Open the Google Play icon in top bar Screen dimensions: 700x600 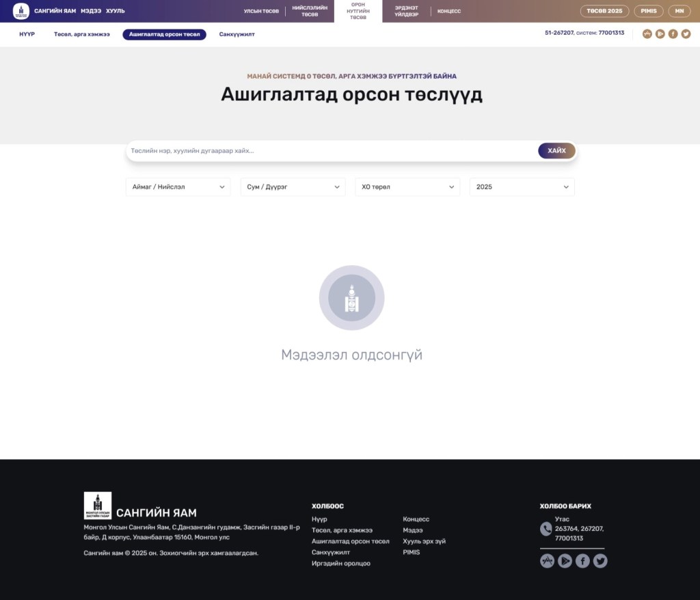[660, 33]
